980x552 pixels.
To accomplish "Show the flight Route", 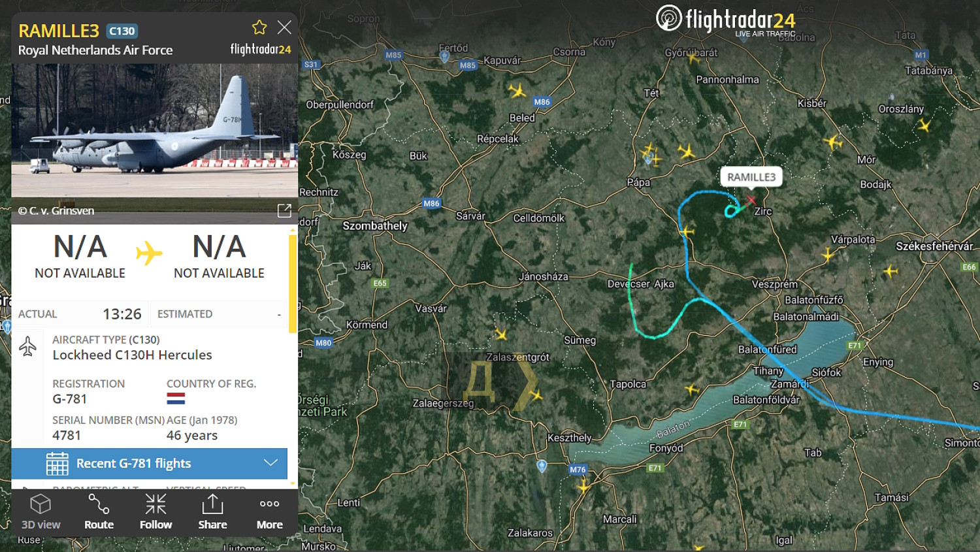I will [x=99, y=512].
